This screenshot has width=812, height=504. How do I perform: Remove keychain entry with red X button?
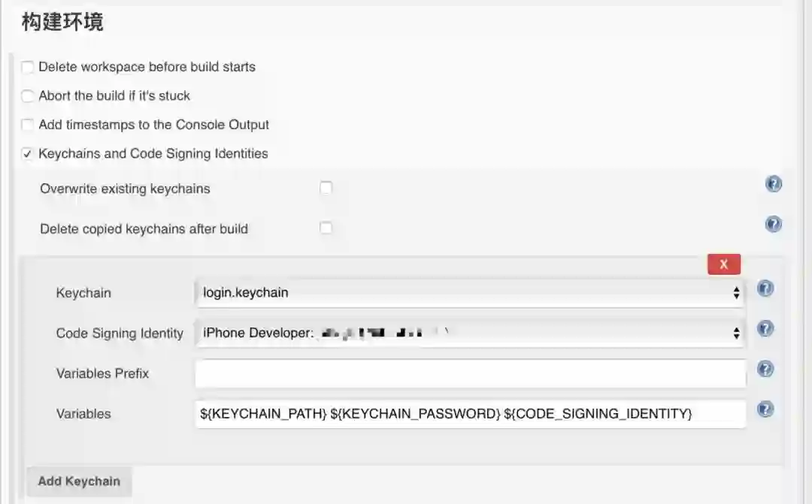coord(723,264)
